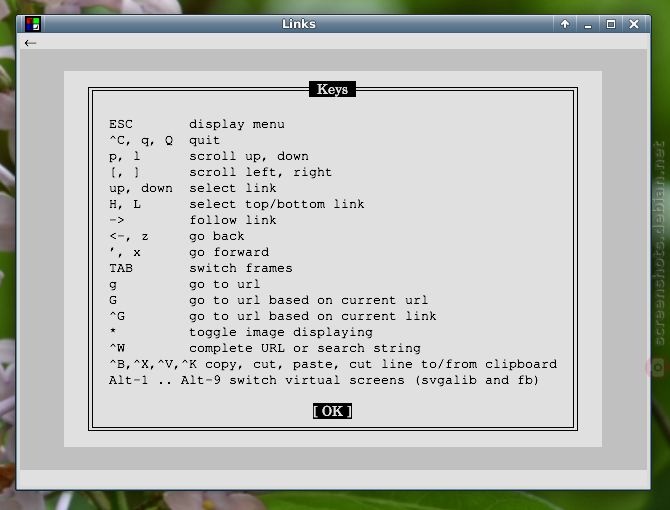Click the "go back" text
This screenshot has width=670, height=510.
[217, 236]
